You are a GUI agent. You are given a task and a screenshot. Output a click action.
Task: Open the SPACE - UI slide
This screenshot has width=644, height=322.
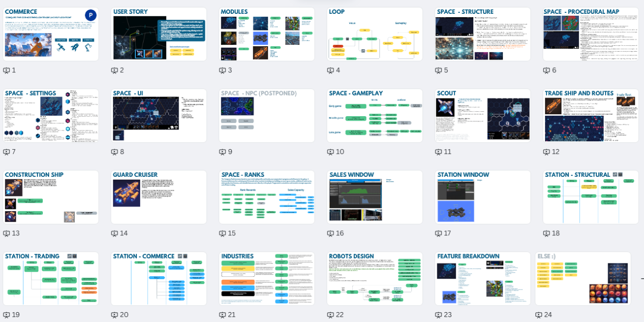pos(159,116)
